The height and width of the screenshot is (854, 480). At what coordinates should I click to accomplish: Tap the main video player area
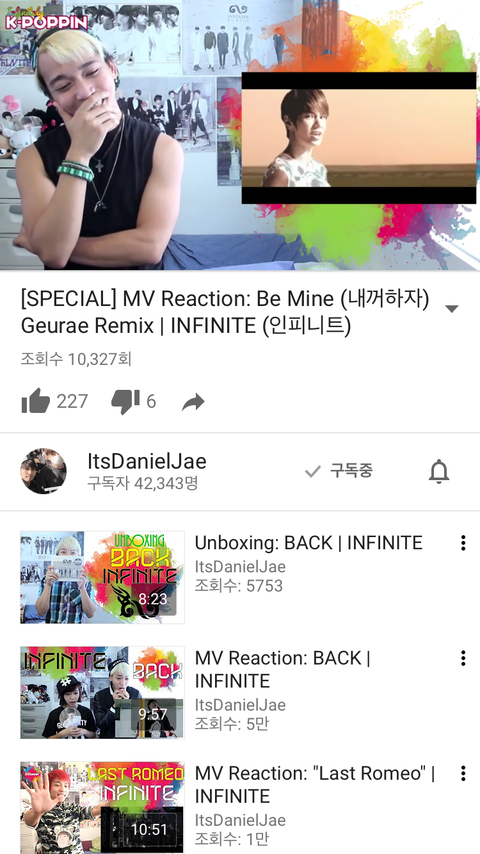(240, 135)
